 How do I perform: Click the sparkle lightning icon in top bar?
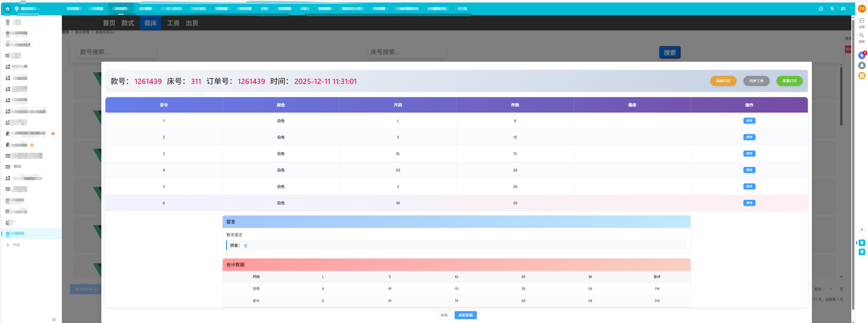(x=832, y=9)
